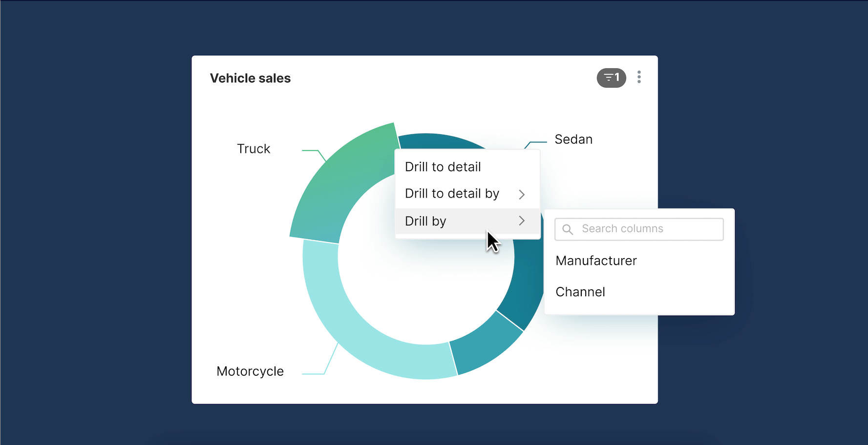Image resolution: width=868 pixels, height=445 pixels.
Task: Pick Channel from the columns list
Action: coord(580,292)
